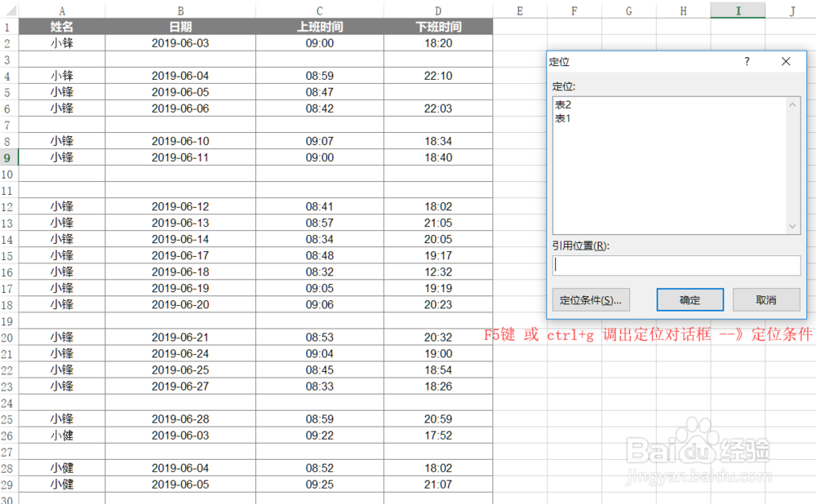
Task: Cancel the dialog with 取消
Action: point(766,300)
